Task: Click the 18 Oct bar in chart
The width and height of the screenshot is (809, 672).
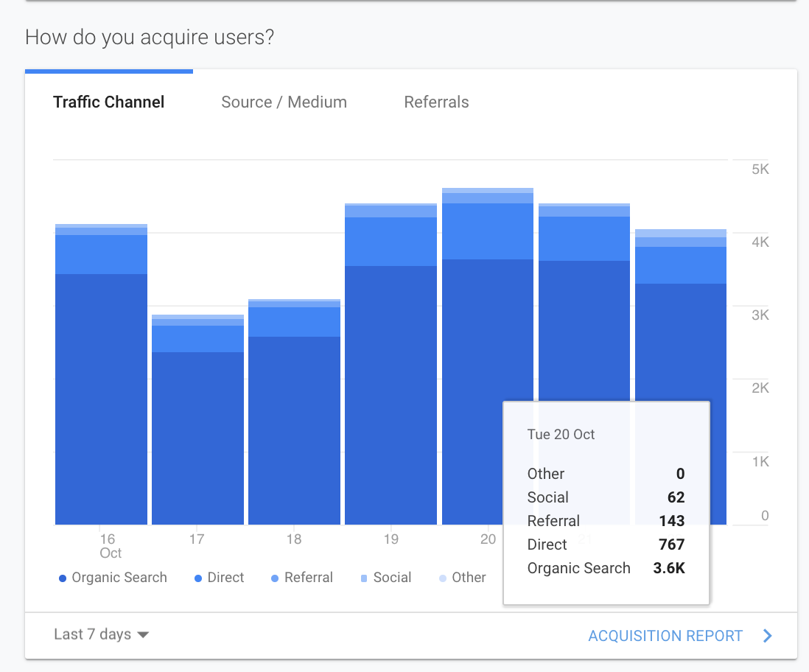Action: click(294, 412)
